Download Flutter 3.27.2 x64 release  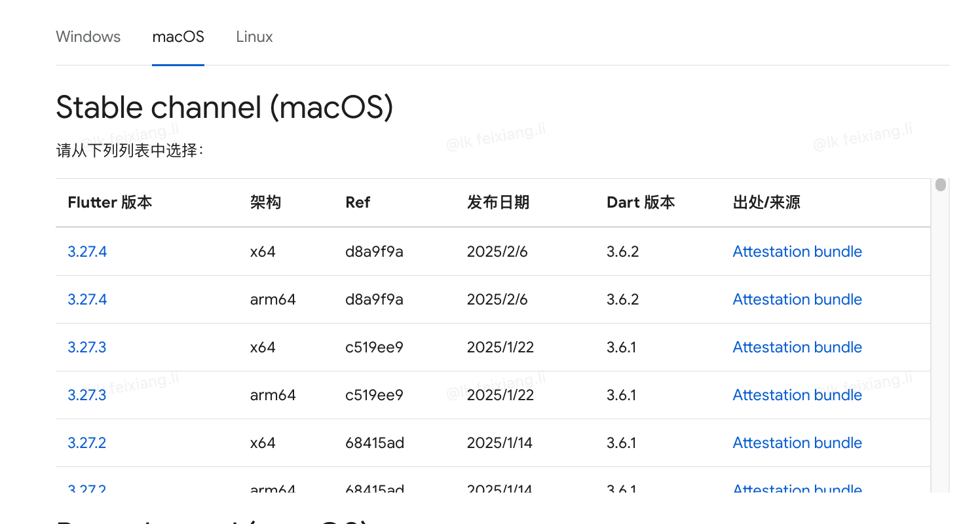(87, 443)
